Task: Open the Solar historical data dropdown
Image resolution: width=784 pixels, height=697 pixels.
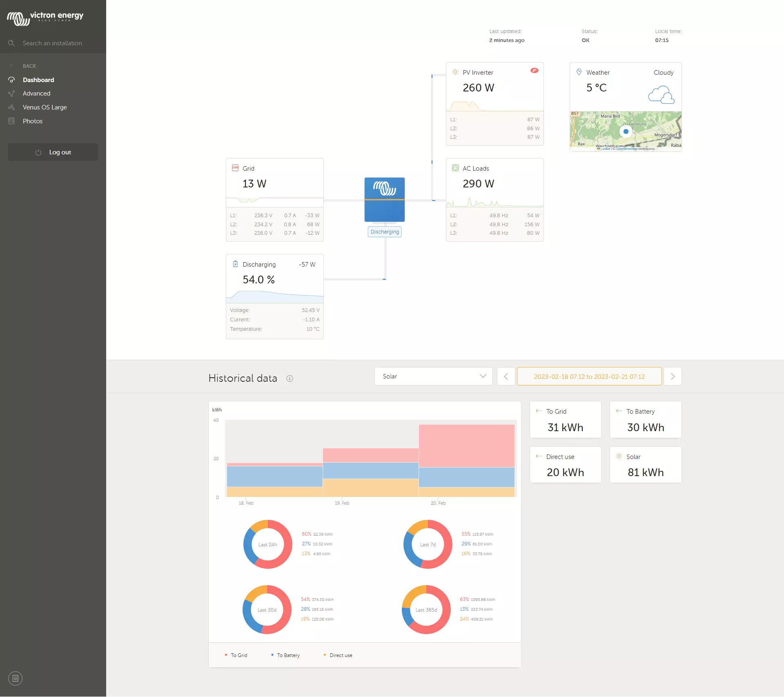Action: tap(433, 376)
